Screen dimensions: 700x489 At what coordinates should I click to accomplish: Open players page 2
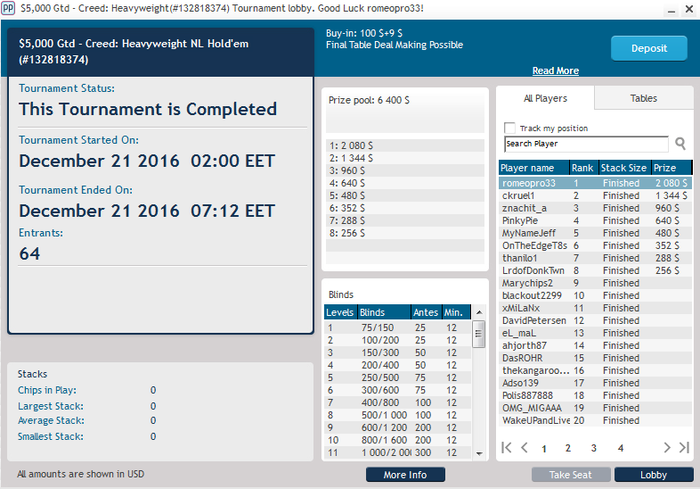pos(568,448)
